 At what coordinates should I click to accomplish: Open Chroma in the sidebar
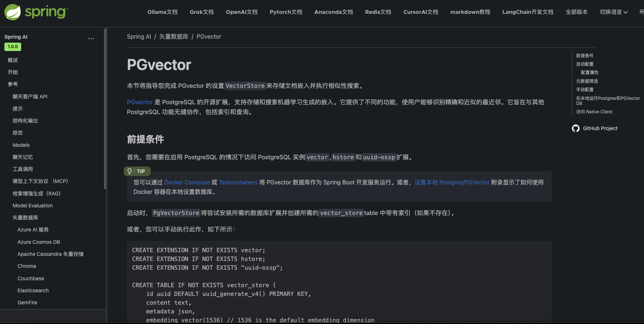click(x=27, y=266)
